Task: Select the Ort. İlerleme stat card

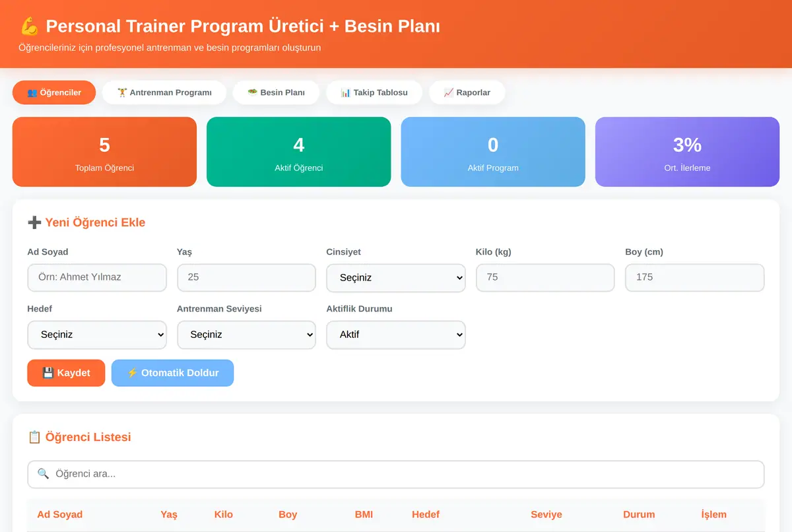Action: click(687, 152)
